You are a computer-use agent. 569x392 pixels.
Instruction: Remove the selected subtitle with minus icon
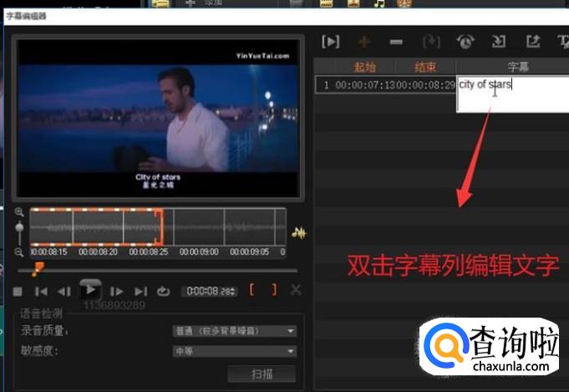click(396, 43)
